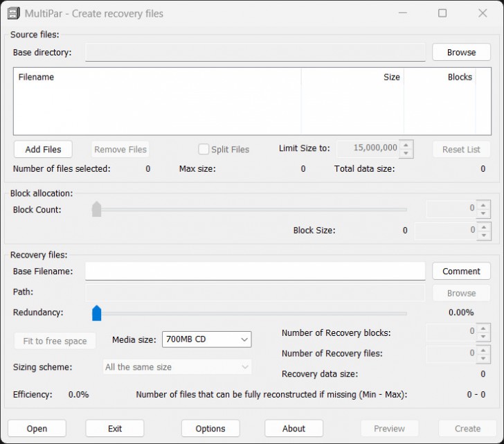The image size is (504, 444).
Task: Maximize the MultiPar window
Action: point(442,13)
